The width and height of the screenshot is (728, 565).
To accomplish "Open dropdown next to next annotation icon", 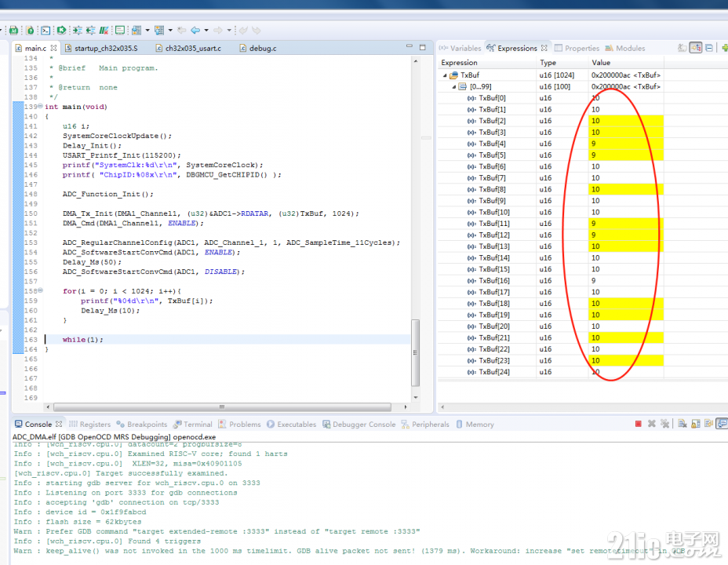I will pyautogui.click(x=147, y=30).
